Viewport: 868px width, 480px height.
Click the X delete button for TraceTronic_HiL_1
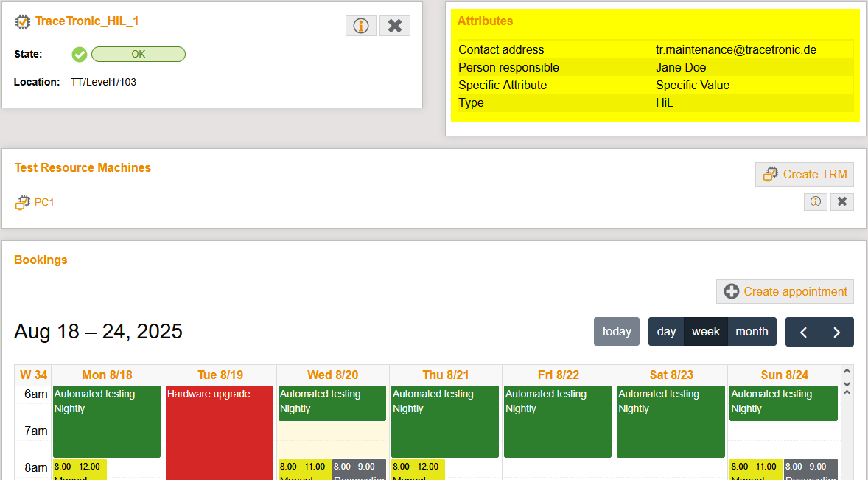395,26
